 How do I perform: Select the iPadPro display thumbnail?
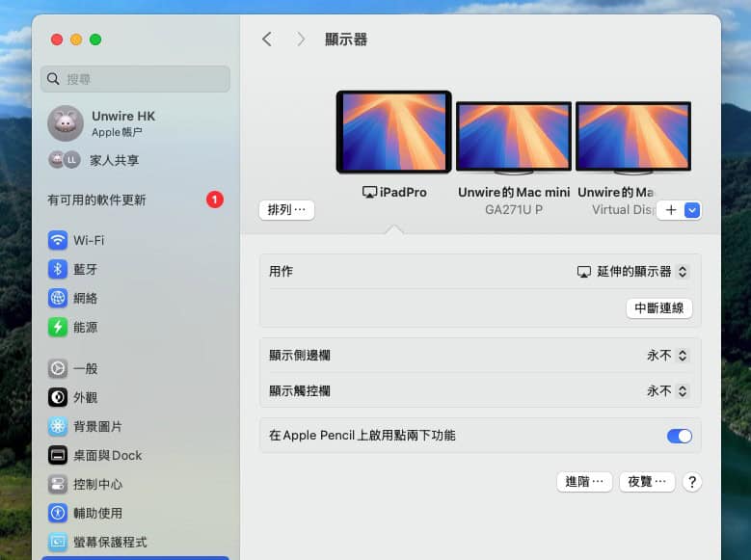[393, 132]
